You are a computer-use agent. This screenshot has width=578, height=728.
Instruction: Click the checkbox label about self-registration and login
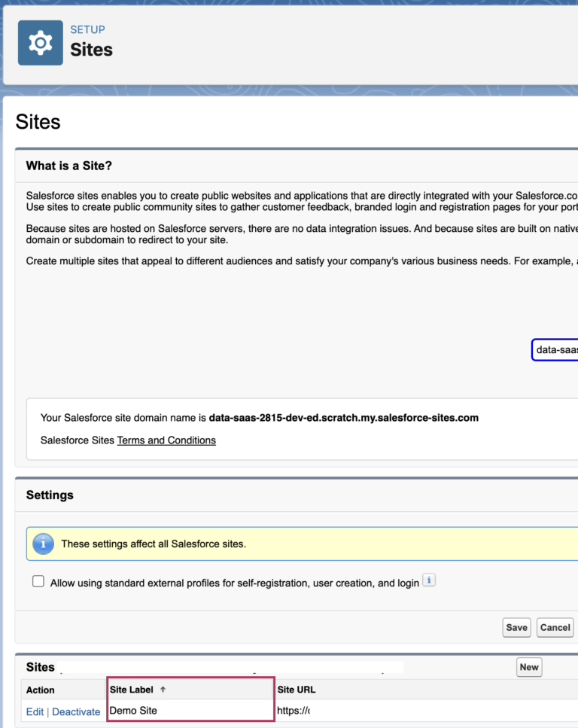(234, 583)
